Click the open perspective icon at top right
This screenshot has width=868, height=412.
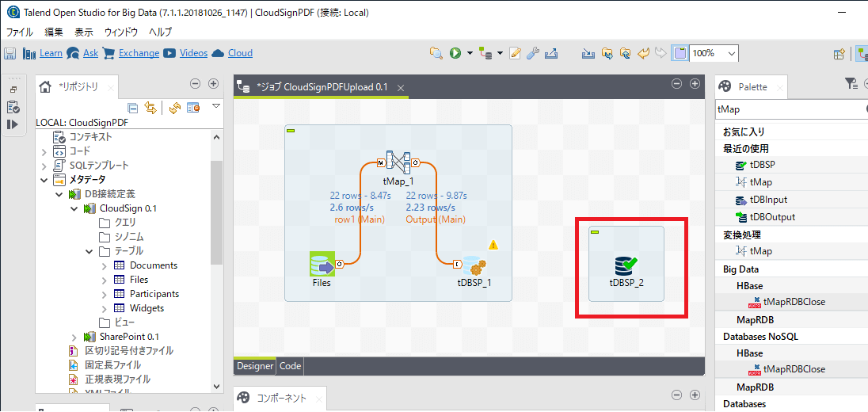[839, 54]
